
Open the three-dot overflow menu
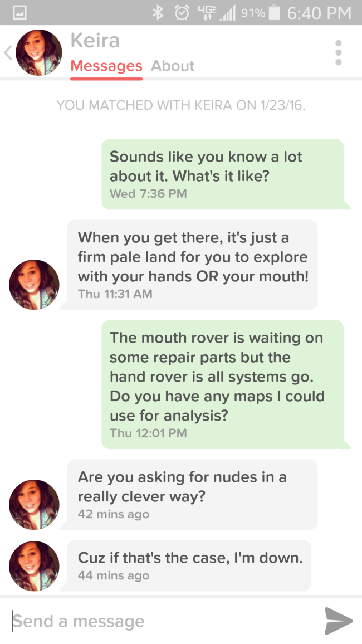click(x=338, y=52)
